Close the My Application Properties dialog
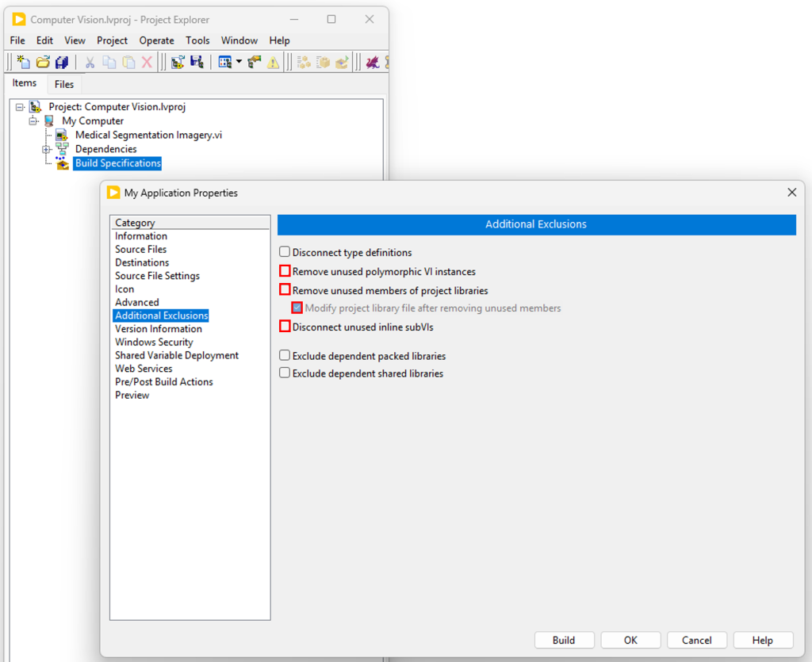The width and height of the screenshot is (812, 662). click(x=792, y=193)
